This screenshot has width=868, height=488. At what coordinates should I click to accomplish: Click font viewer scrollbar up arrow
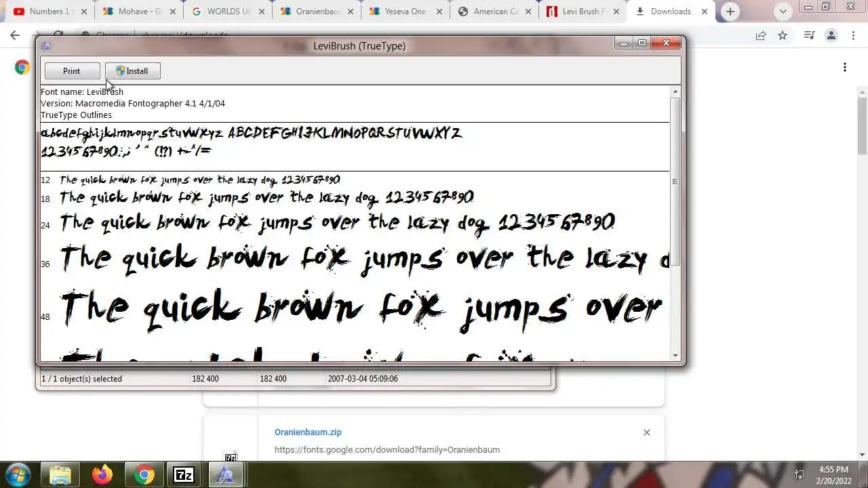tap(675, 91)
